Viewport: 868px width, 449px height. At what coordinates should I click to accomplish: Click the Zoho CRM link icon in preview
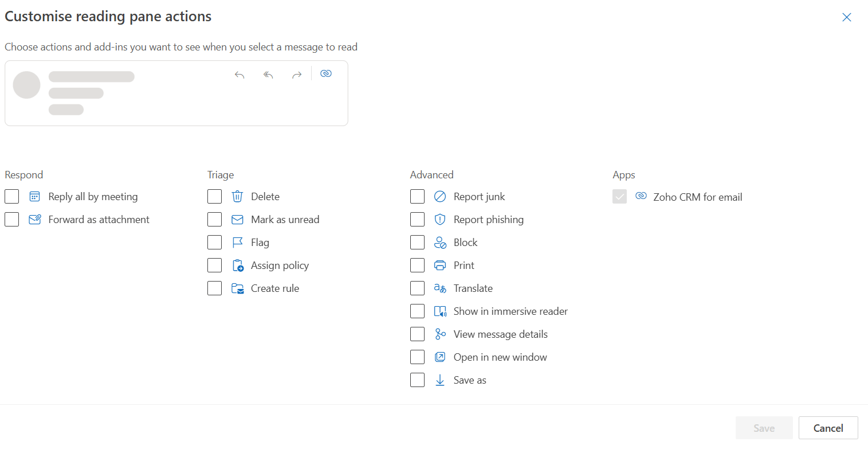(326, 73)
